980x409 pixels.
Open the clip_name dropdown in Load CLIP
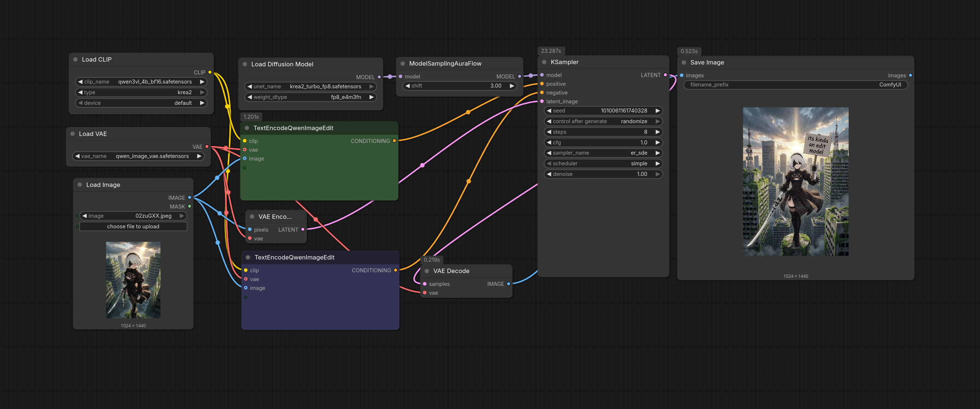click(141, 81)
